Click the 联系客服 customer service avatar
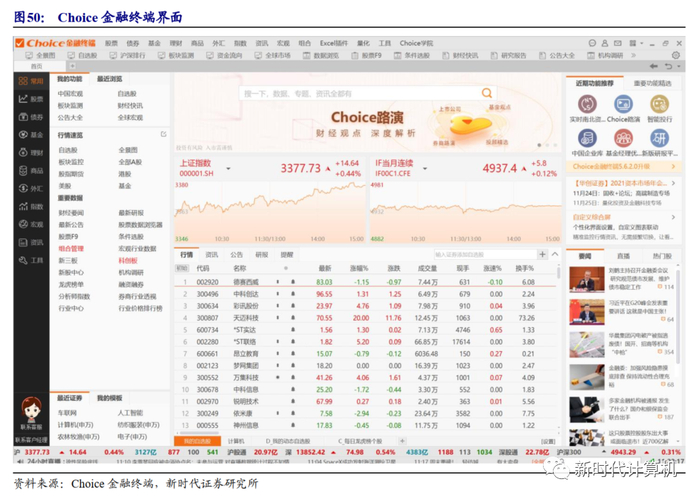The width and height of the screenshot is (700, 500). click(31, 410)
